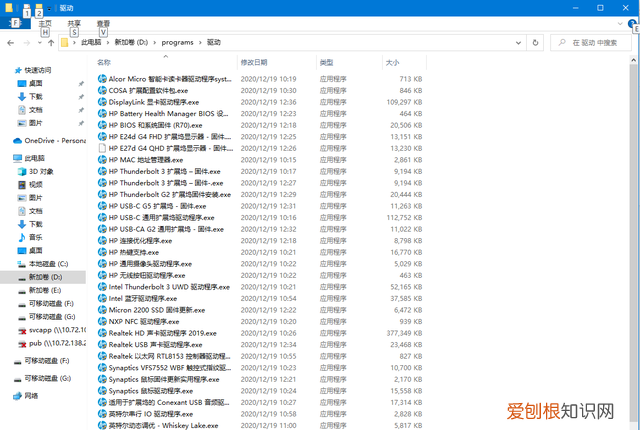Click 新加卷 (D:) in the address breadcrumb
Viewport: 640px width, 430px height.
131,42
